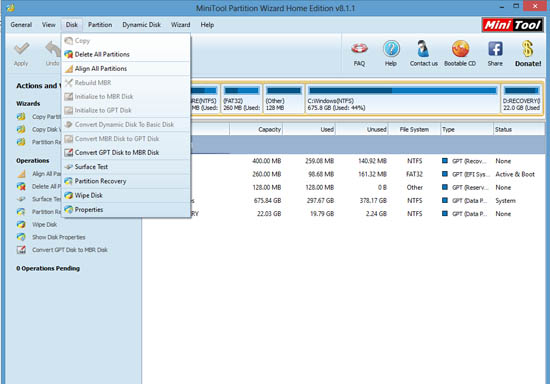Sort by the Unused column header
The width and height of the screenshot is (550, 384).
[x=362, y=129]
